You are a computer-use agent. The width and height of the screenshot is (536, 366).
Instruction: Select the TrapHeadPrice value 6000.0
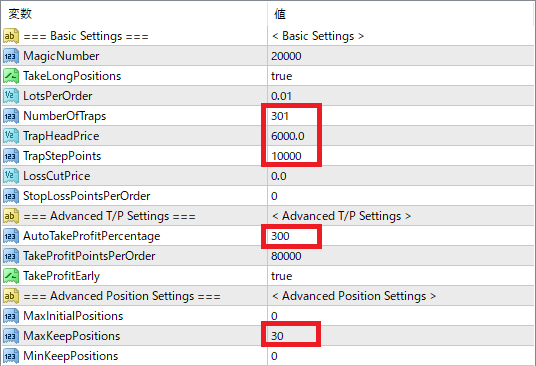[x=287, y=136]
